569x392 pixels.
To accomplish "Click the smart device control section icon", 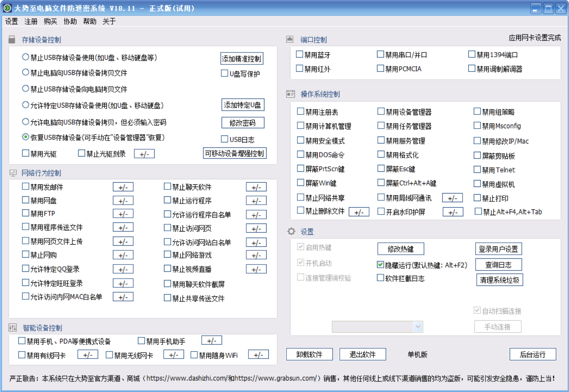I will coord(13,328).
